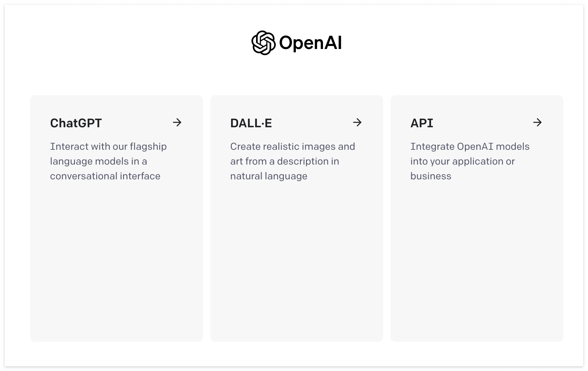Select the API heading

point(422,123)
